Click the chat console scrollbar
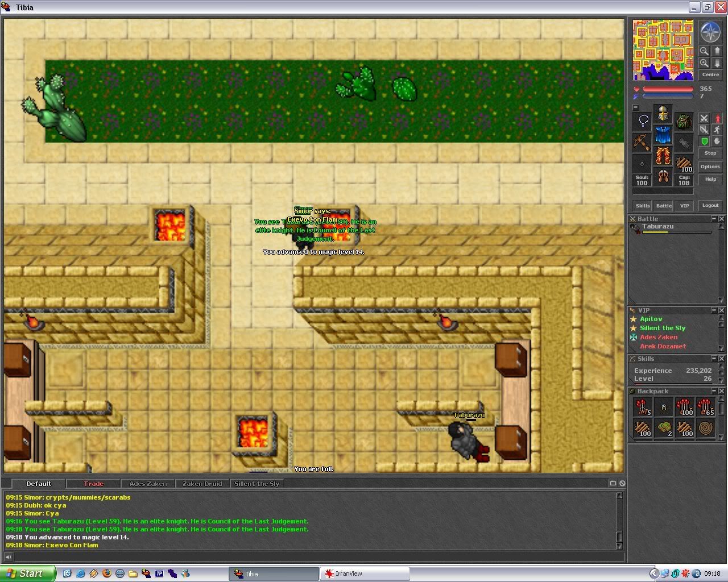 click(x=620, y=521)
